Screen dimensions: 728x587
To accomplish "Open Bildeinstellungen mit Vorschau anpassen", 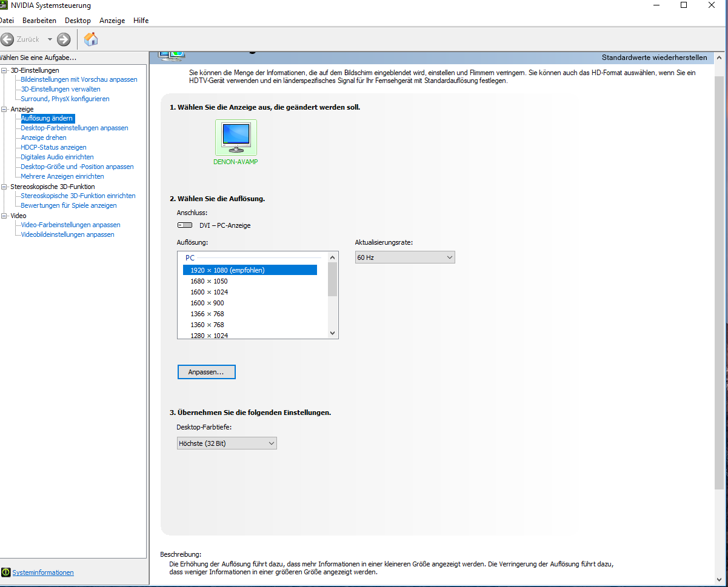I will pos(79,79).
